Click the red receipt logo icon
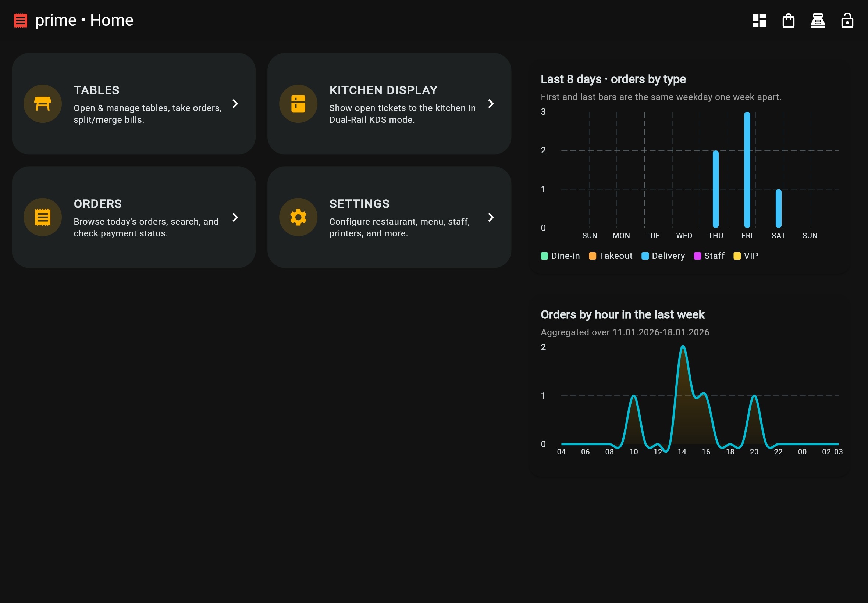 (20, 20)
